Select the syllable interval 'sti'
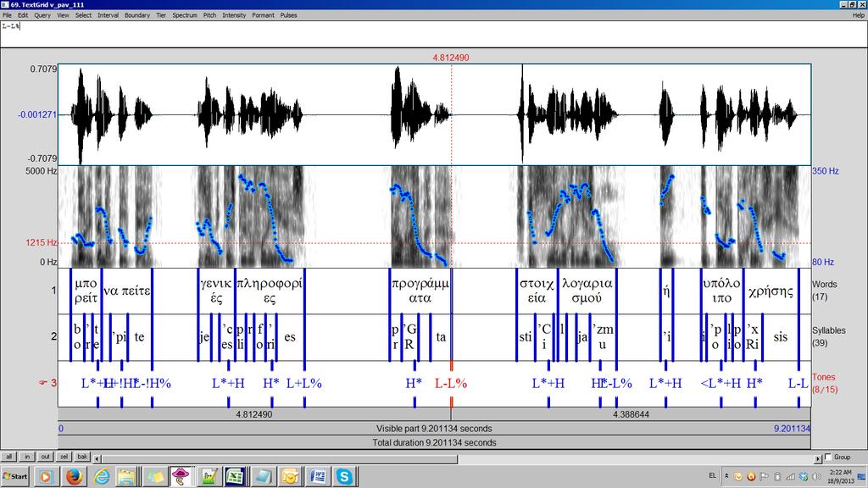868x488 pixels. coord(526,336)
